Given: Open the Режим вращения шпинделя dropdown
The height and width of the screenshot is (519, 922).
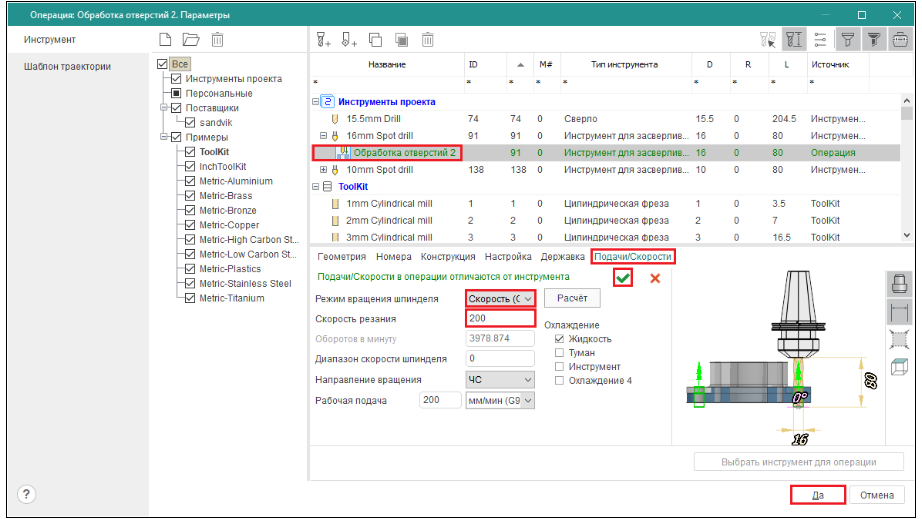Looking at the screenshot, I should coord(501,298).
